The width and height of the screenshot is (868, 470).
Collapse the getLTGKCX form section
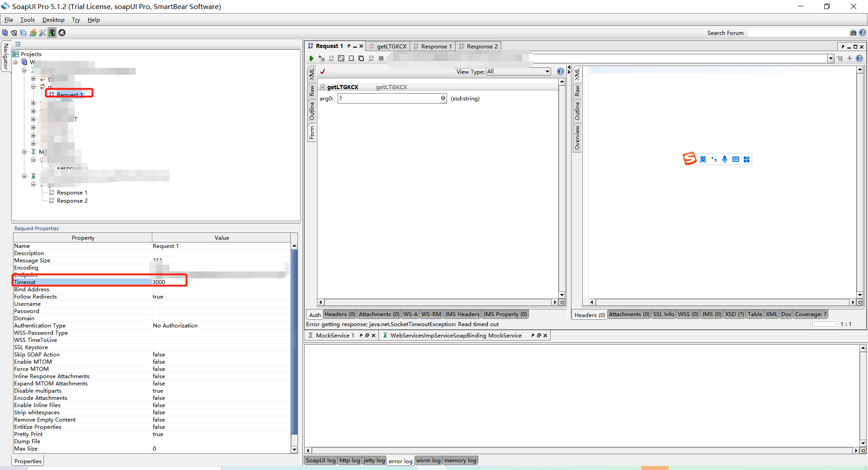click(x=322, y=87)
